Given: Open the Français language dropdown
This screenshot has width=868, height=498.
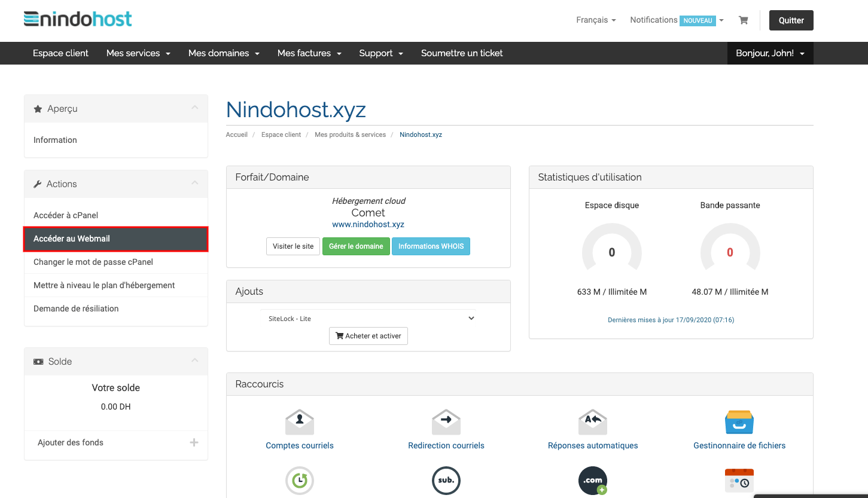Looking at the screenshot, I should click(596, 20).
